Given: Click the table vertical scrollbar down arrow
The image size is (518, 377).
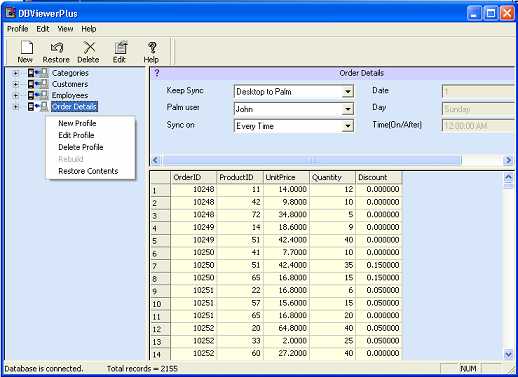Looking at the screenshot, I should (508, 355).
